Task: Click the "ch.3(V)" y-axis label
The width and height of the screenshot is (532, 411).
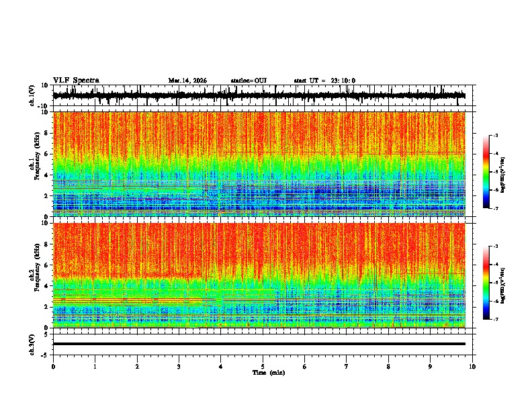Action: coord(32,345)
